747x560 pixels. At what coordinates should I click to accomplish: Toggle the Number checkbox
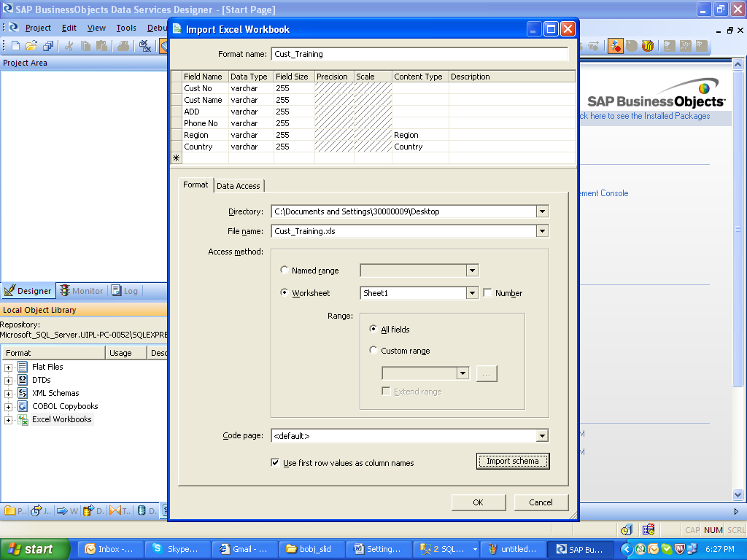(487, 293)
